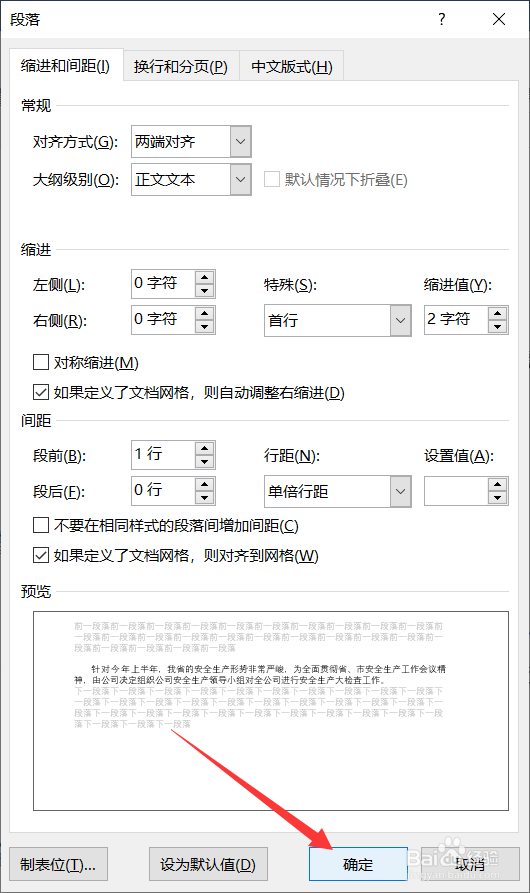Toggle 默认情况下折叠 checkbox
Image resolution: width=530 pixels, height=893 pixels.
pyautogui.click(x=272, y=179)
